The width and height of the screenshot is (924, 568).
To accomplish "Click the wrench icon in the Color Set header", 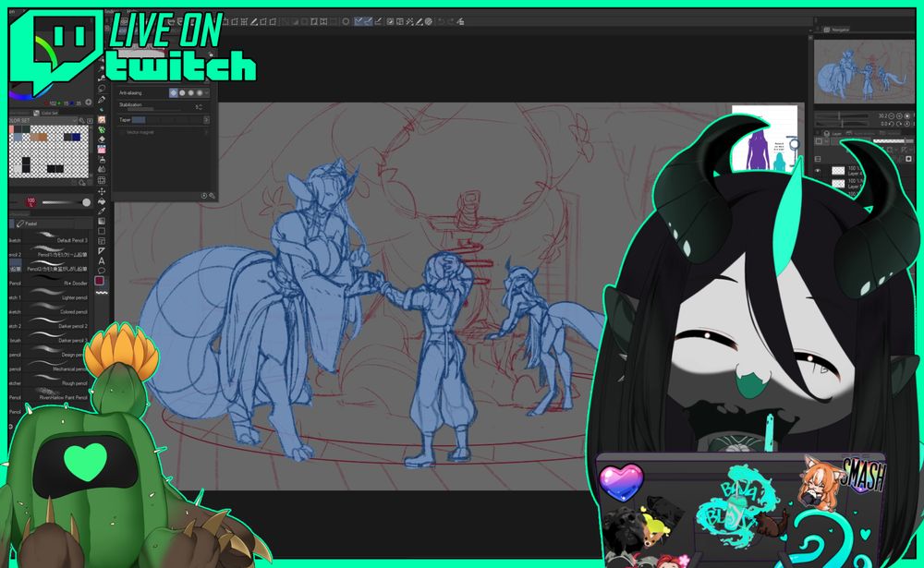I will (x=82, y=121).
